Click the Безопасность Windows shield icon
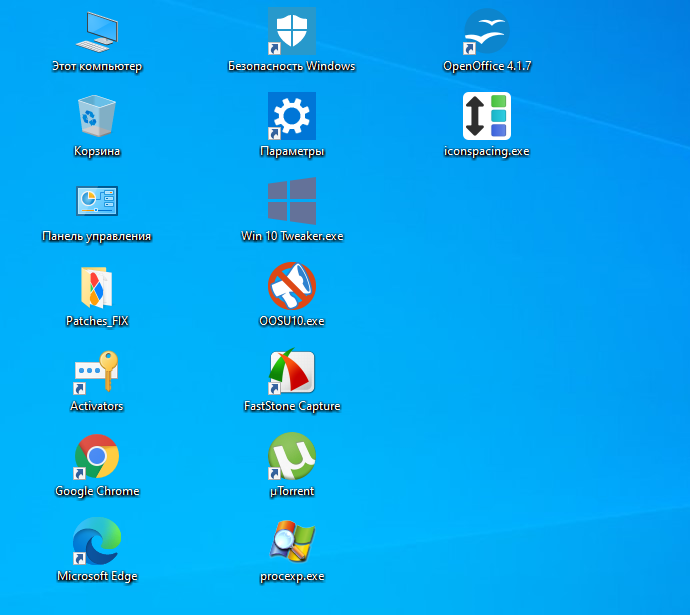This screenshot has height=615, width=690. 292,31
